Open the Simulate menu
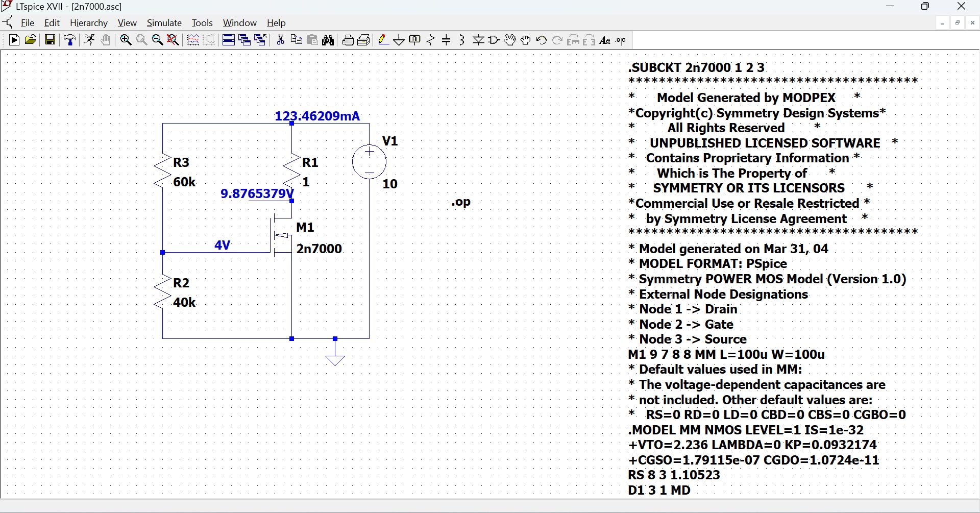The image size is (980, 513). point(164,23)
